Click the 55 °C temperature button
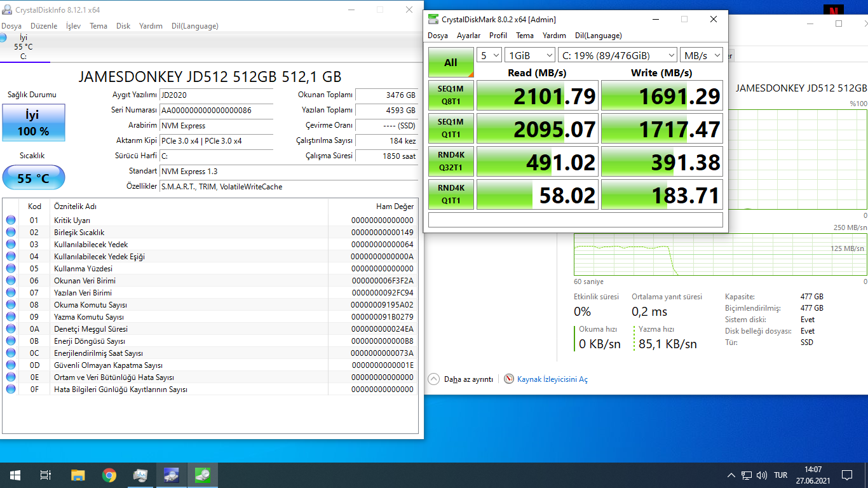The height and width of the screenshot is (488, 868). pos(33,178)
